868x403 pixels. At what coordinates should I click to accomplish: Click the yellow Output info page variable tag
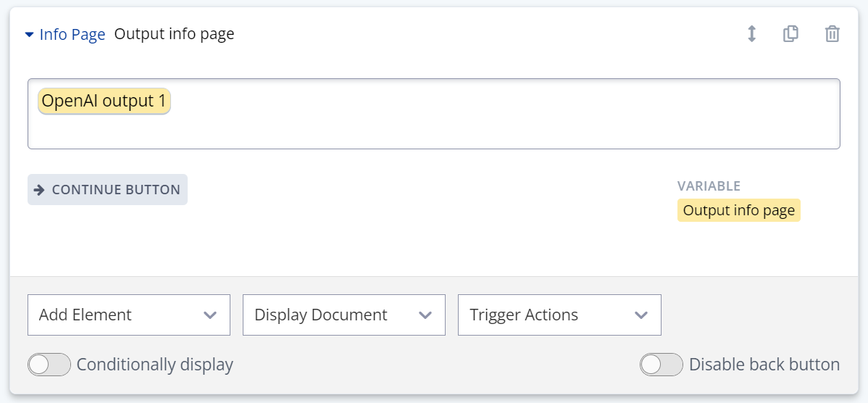(x=738, y=210)
